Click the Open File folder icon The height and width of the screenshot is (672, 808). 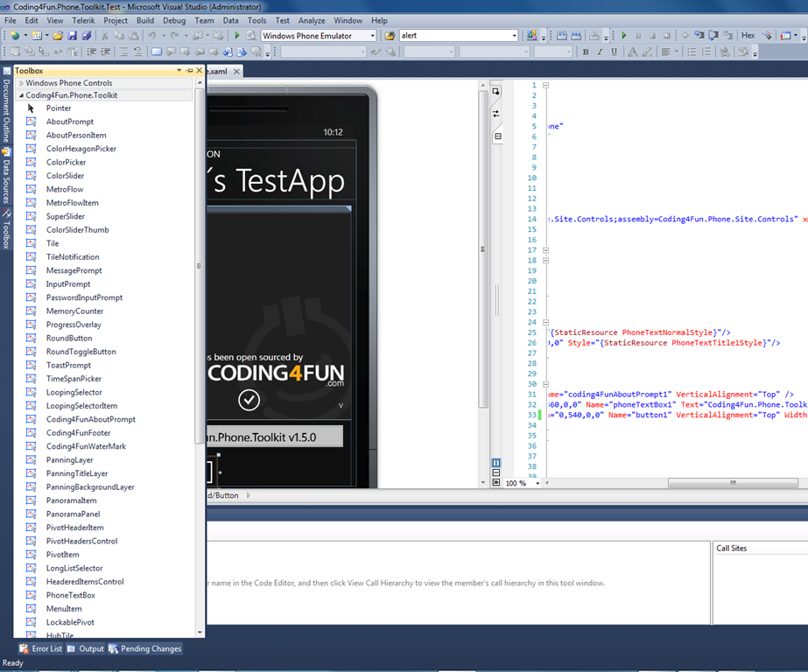(58, 36)
